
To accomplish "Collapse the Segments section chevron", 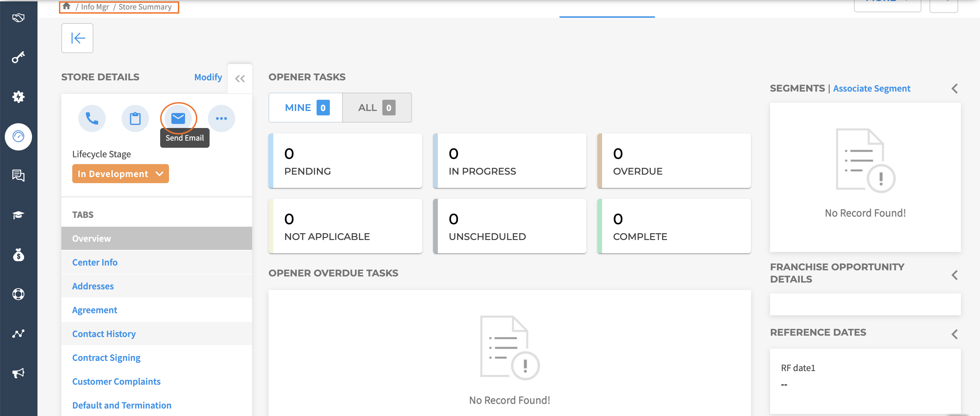I will 954,89.
